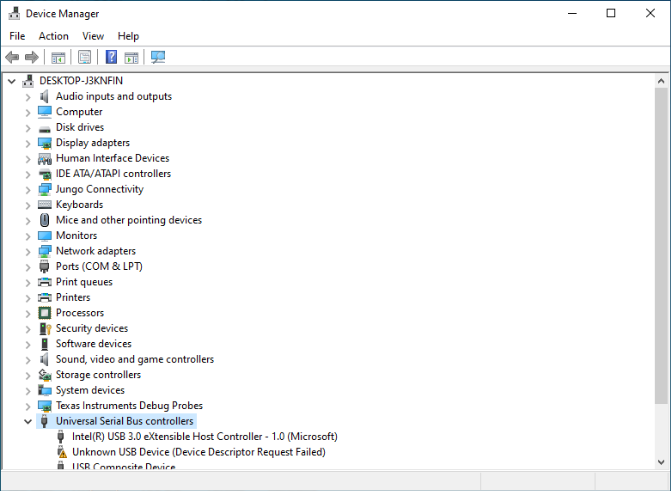Open the File menu

pyautogui.click(x=17, y=36)
